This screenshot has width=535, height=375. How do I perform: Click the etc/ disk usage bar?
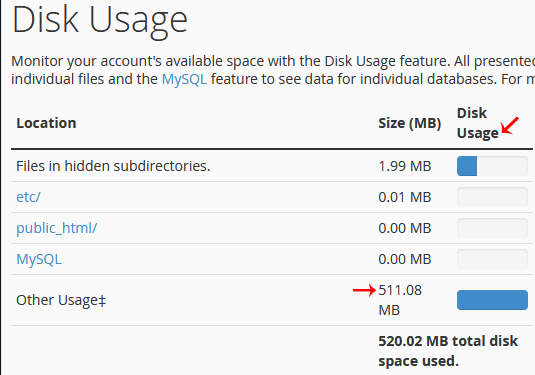coord(492,197)
